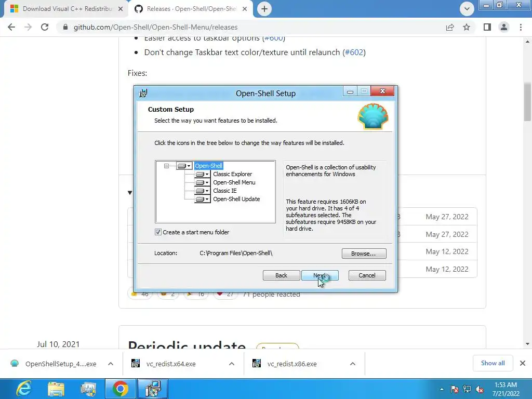Select Classic Explorer tree item

tap(232, 174)
